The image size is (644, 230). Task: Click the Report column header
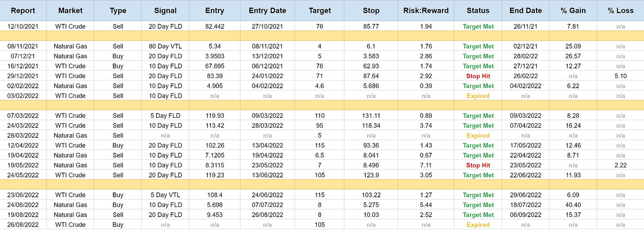[23, 11]
